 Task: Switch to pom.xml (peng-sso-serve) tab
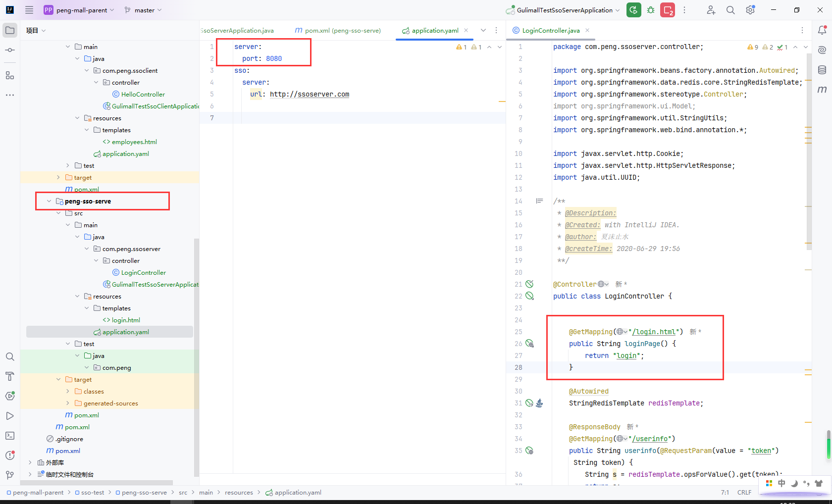click(338, 30)
